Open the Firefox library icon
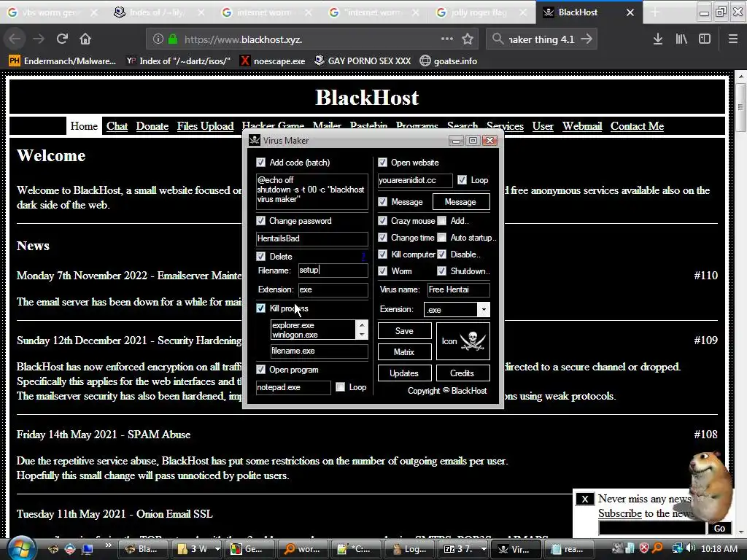This screenshot has width=747, height=560. click(681, 39)
